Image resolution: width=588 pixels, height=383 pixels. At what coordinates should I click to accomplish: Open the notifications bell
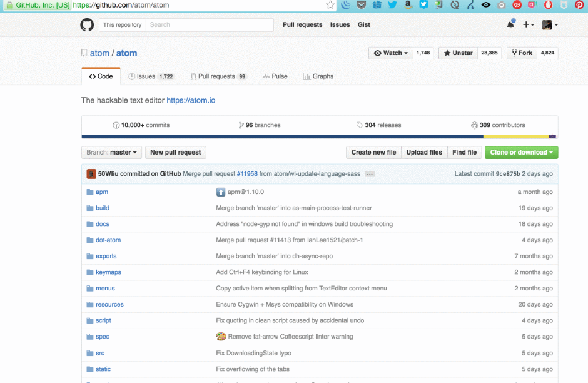[x=510, y=25]
